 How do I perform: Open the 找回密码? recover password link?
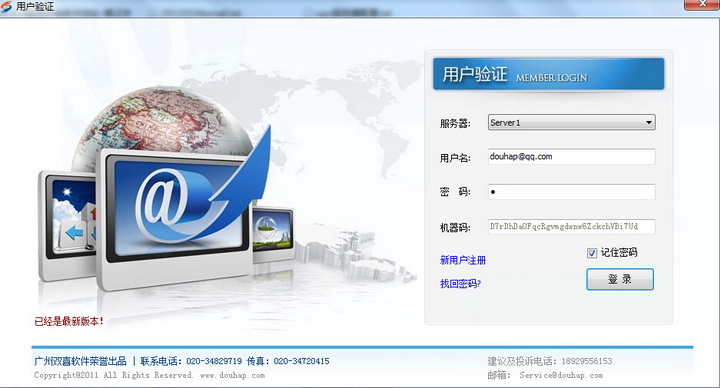460,284
